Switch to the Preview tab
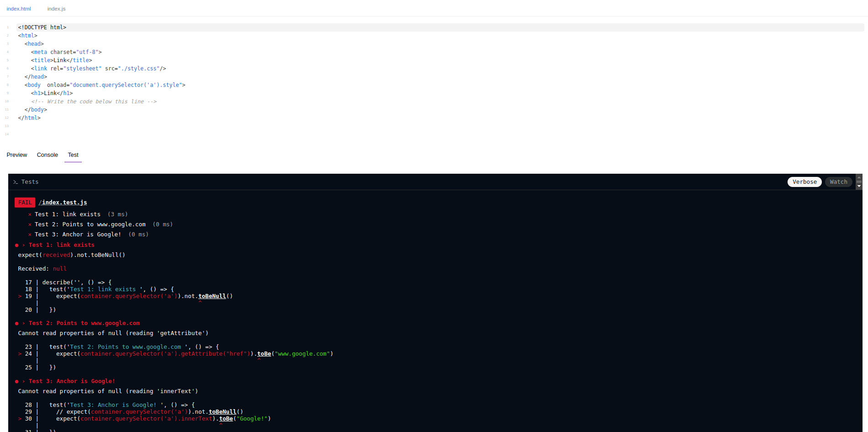The image size is (868, 432). tap(16, 155)
